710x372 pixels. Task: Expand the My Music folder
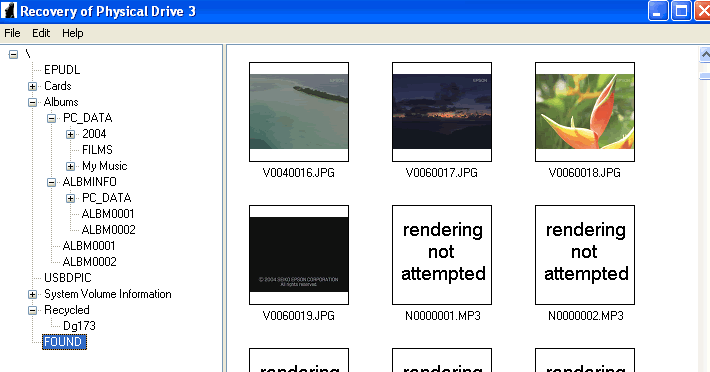71,167
